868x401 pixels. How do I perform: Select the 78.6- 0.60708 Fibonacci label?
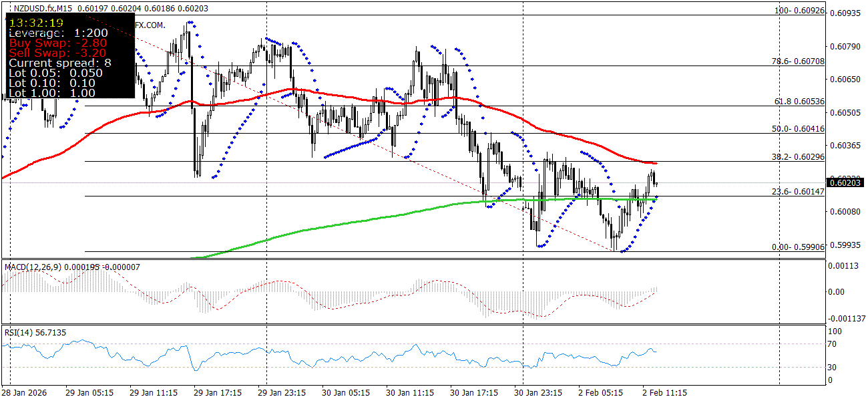799,61
